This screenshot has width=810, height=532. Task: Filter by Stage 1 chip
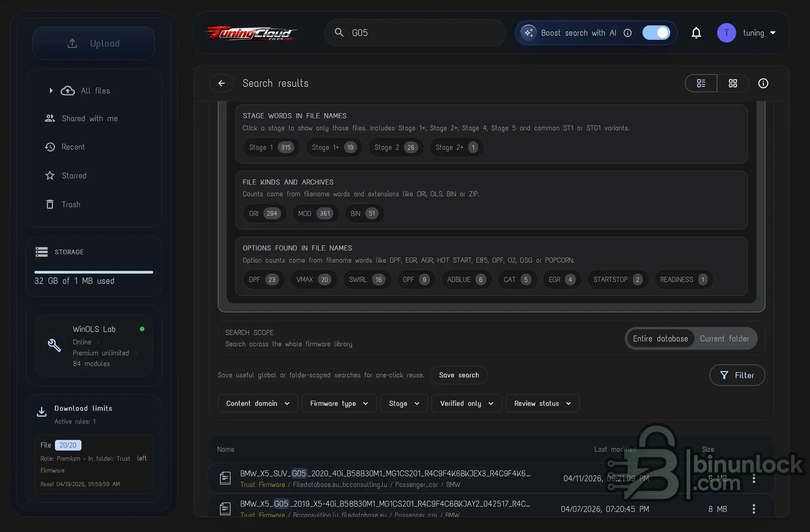pos(271,147)
